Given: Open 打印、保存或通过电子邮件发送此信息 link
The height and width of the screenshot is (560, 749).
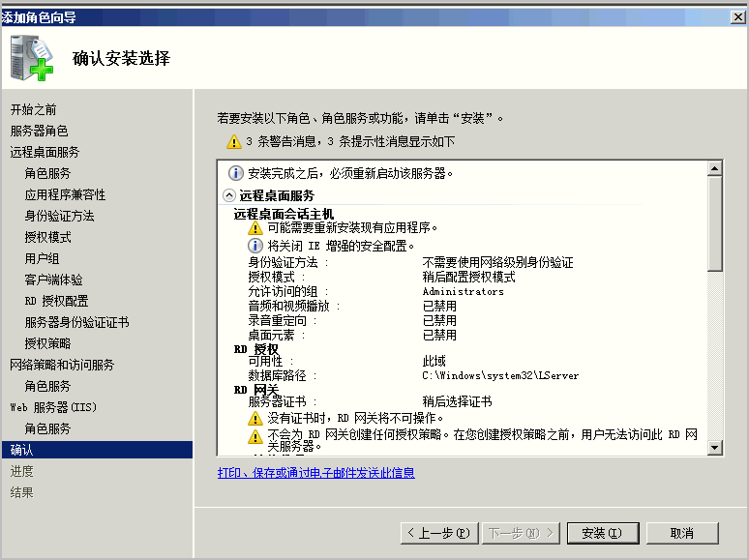Looking at the screenshot, I should [x=316, y=473].
